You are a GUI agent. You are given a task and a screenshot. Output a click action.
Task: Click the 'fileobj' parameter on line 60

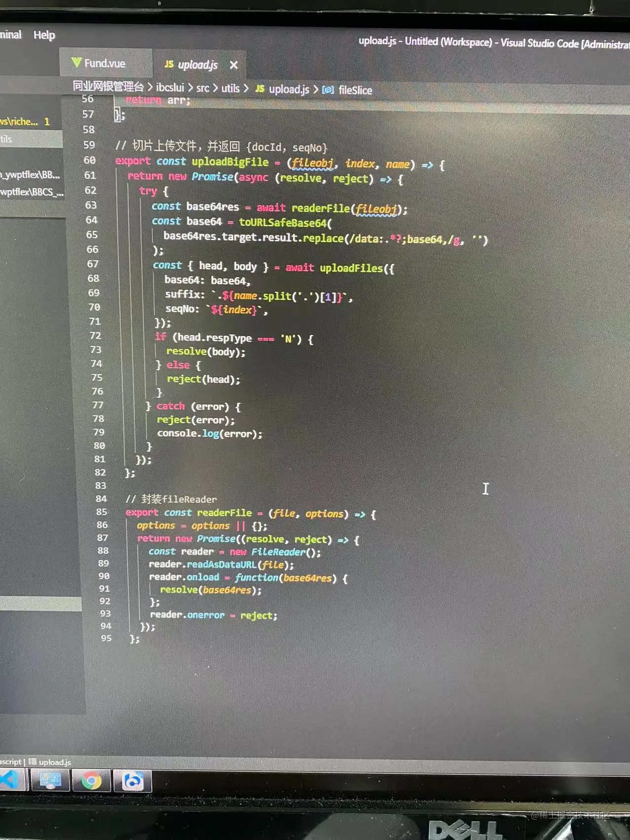312,163
